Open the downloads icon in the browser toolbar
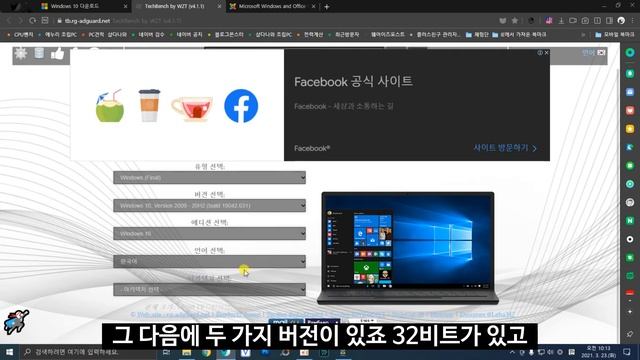Image resolution: width=640 pixels, height=360 pixels. 561,20
